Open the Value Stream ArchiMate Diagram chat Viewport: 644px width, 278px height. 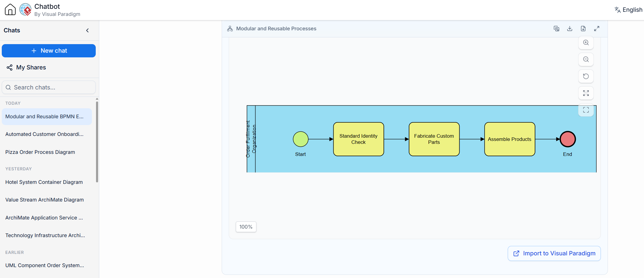pyautogui.click(x=47, y=200)
